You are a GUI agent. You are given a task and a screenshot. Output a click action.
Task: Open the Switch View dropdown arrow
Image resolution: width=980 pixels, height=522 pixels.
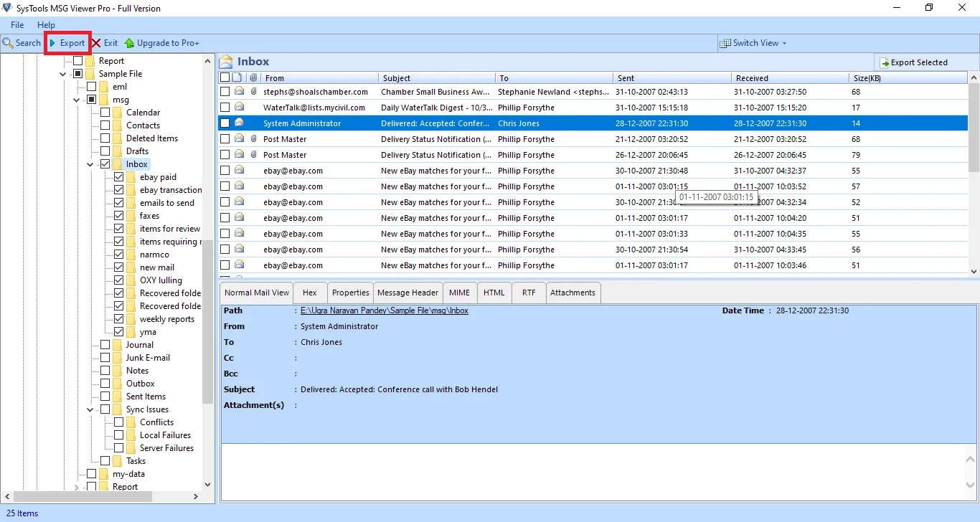point(784,43)
